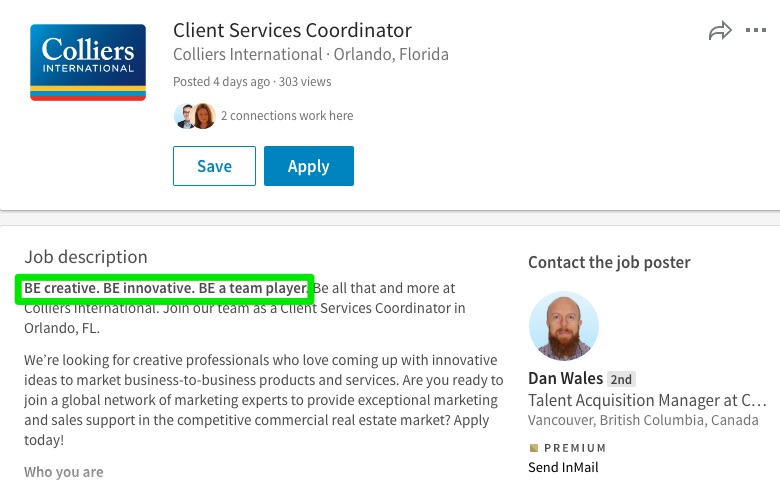Open Dan Wales profile photo
The height and width of the screenshot is (494, 780).
[x=564, y=326]
